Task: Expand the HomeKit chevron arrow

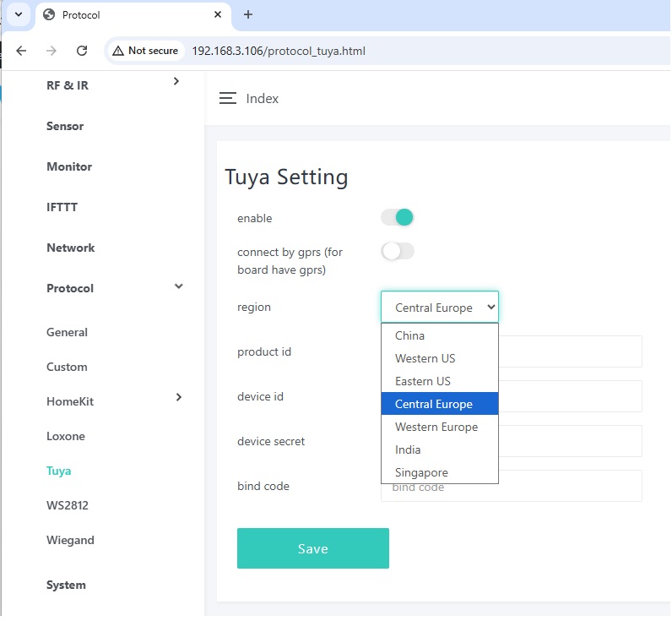Action: coord(179,397)
